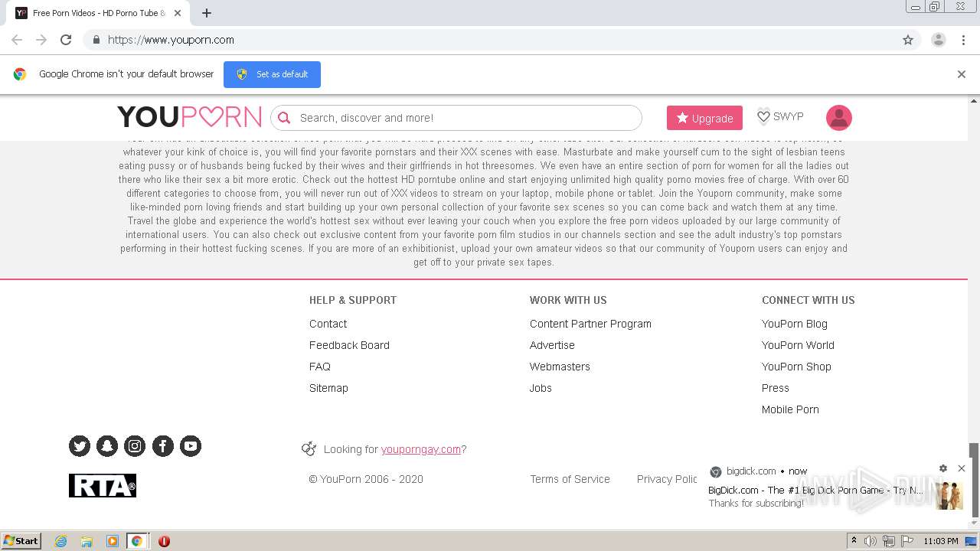Open Content Partner Program link
The image size is (980, 551).
[590, 324]
